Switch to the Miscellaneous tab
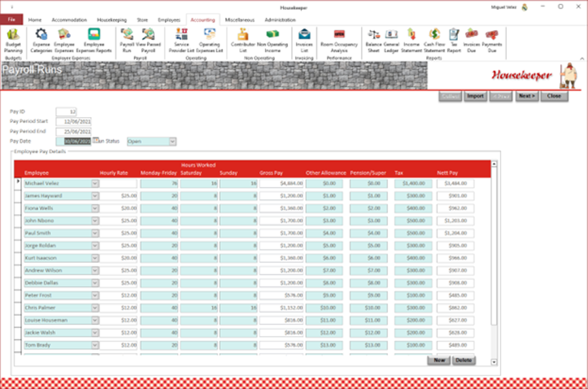 point(240,20)
